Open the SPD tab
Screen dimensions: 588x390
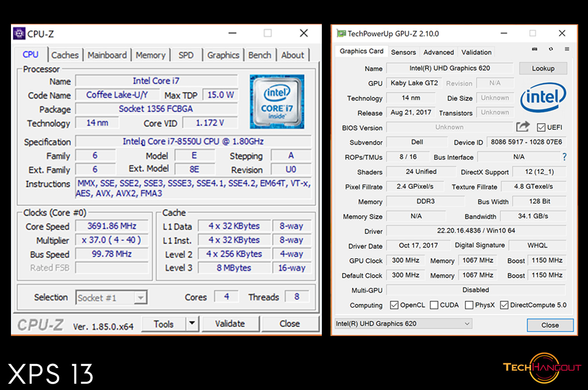tap(186, 55)
